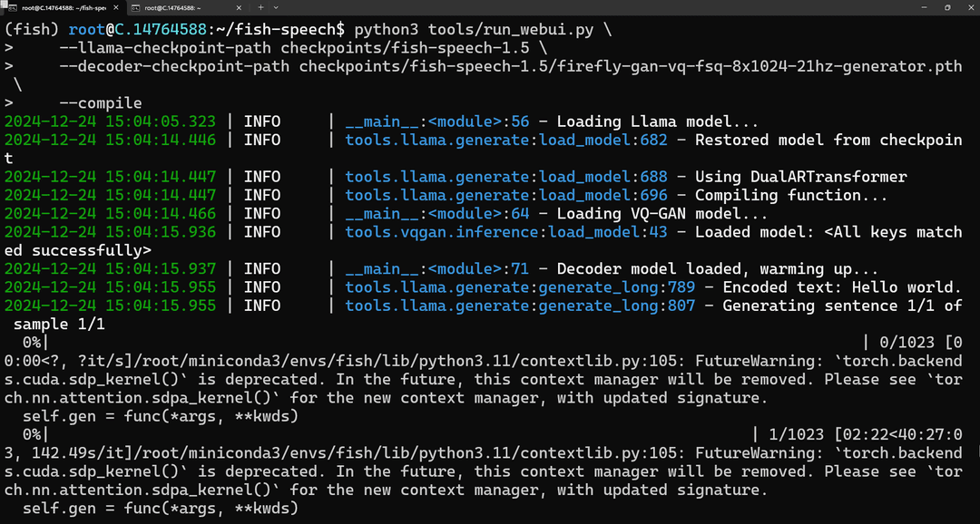Screen dimensions: 980x524
Task: Click the 'Decoder model loaded, warming up...' message
Action: coord(718,269)
